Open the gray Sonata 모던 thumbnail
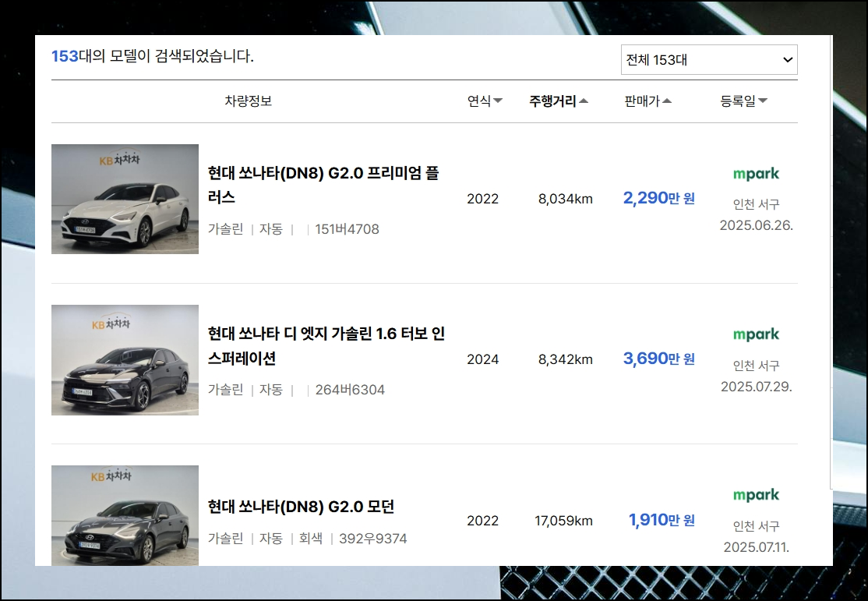 tap(125, 516)
